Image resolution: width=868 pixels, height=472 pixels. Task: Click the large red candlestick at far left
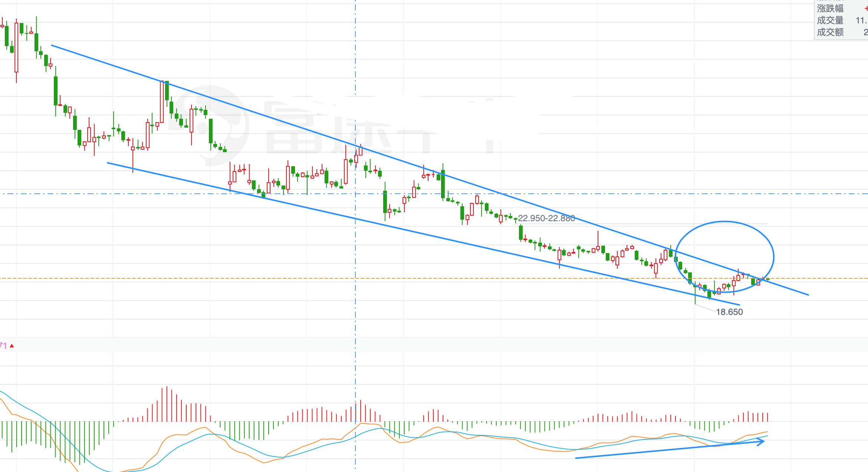(x=16, y=47)
